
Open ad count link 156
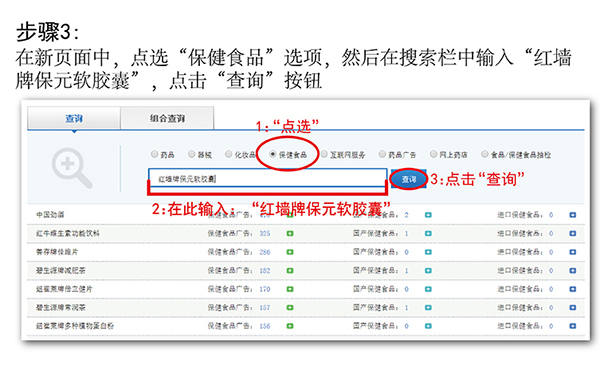pos(265,326)
